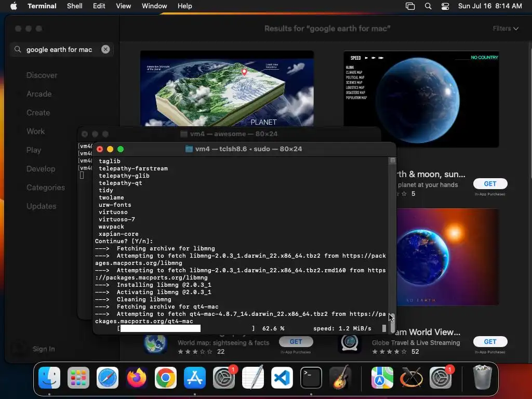
Task: Go to Updates in App Store sidebar
Action: click(42, 206)
